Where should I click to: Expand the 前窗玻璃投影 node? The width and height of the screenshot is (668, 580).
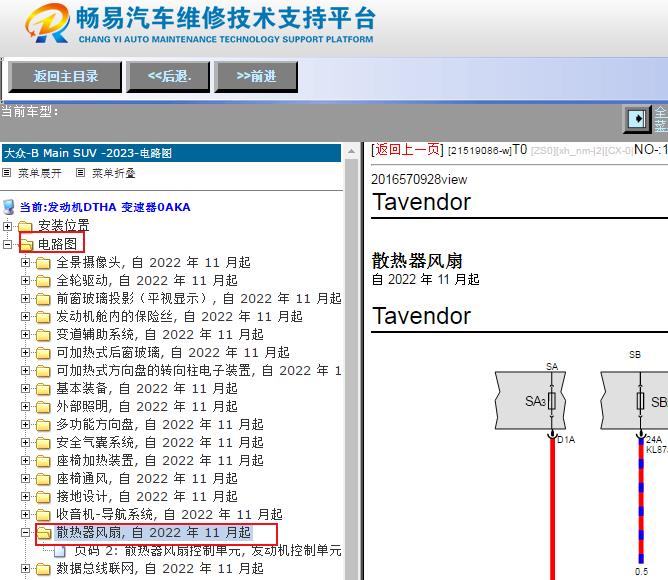pos(26,298)
